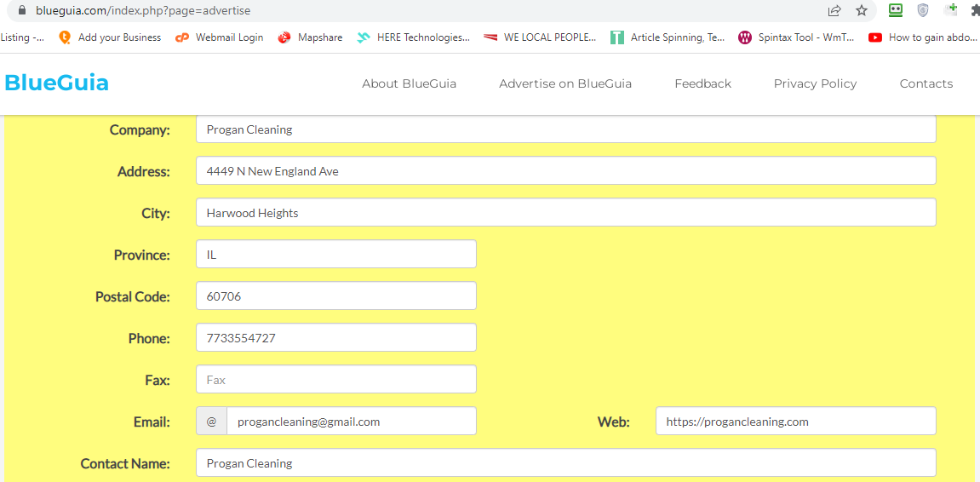Screen dimensions: 980x482
Task: Click the extension icon with green plus
Action: 950,9
